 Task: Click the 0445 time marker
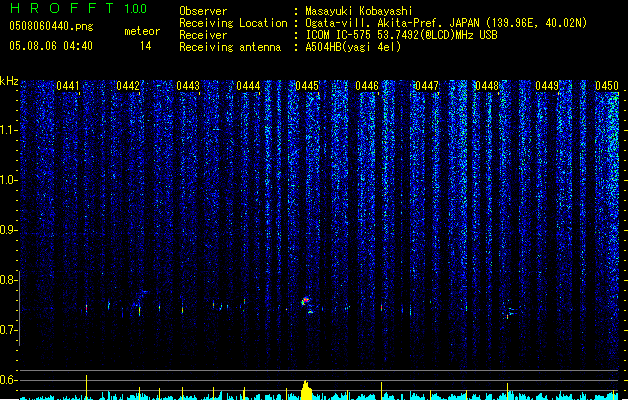tap(307, 86)
